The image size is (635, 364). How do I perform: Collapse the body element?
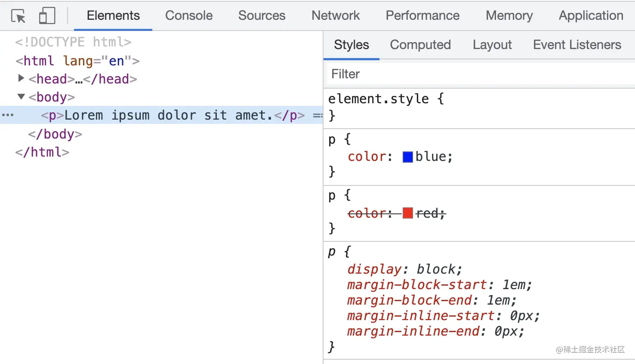coord(21,96)
